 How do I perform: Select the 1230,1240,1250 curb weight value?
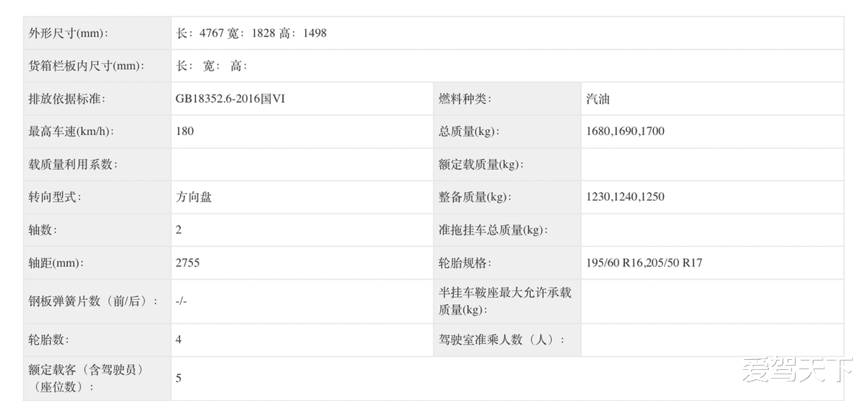tap(625, 197)
